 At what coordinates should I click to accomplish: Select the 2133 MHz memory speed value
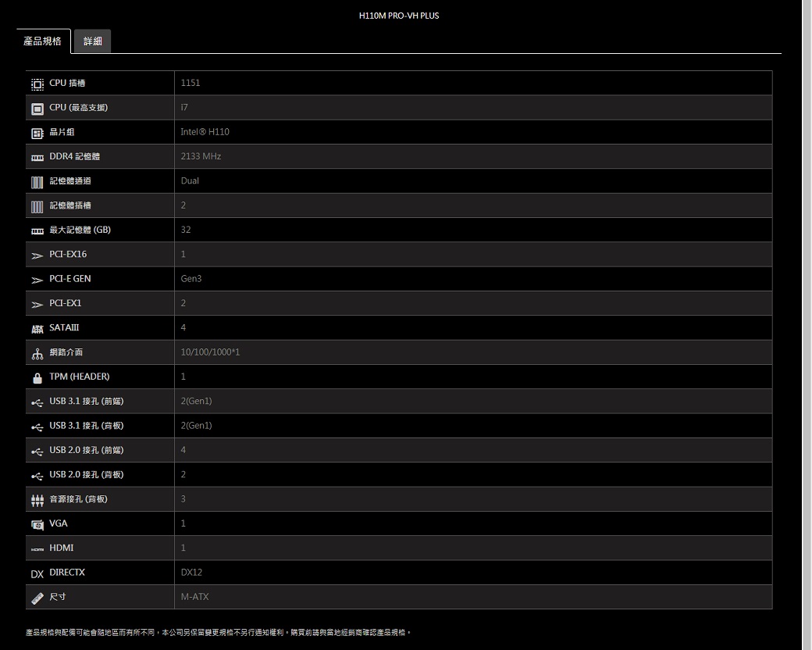pos(201,156)
